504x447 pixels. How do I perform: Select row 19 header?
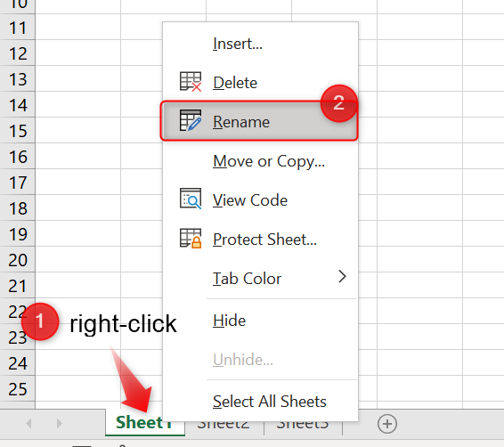point(17,234)
